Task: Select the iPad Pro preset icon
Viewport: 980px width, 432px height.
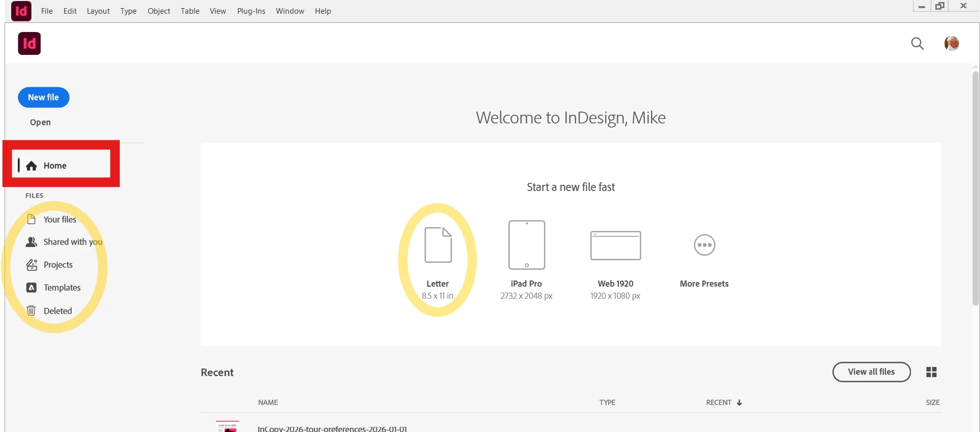Action: (527, 245)
